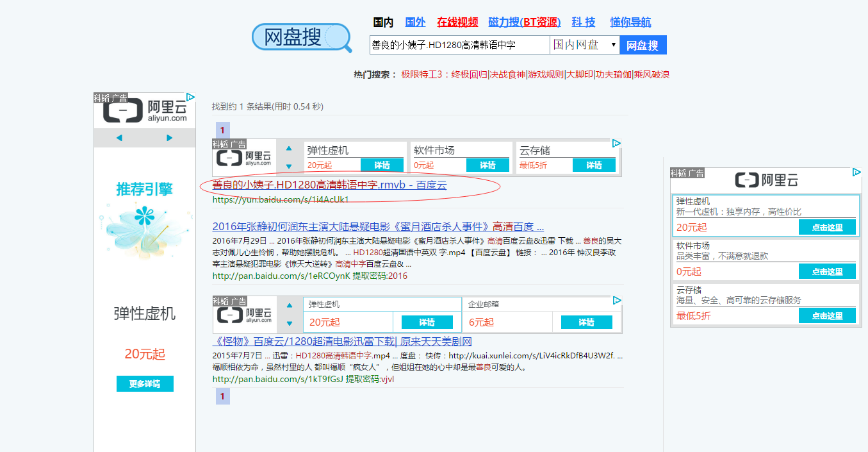This screenshot has width=868, height=452.
Task: Click 更多详情 button in left ad
Action: pyautogui.click(x=145, y=384)
